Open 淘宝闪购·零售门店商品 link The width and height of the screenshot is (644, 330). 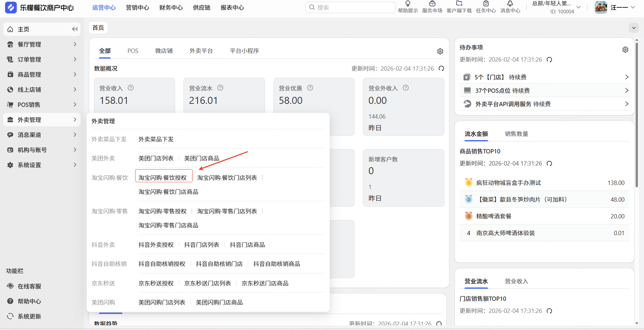[168, 225]
